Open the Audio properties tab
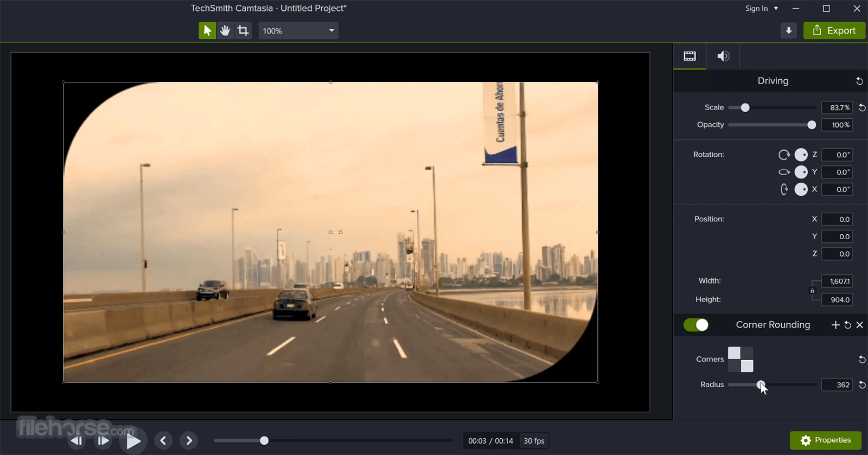868x455 pixels. 723,56
